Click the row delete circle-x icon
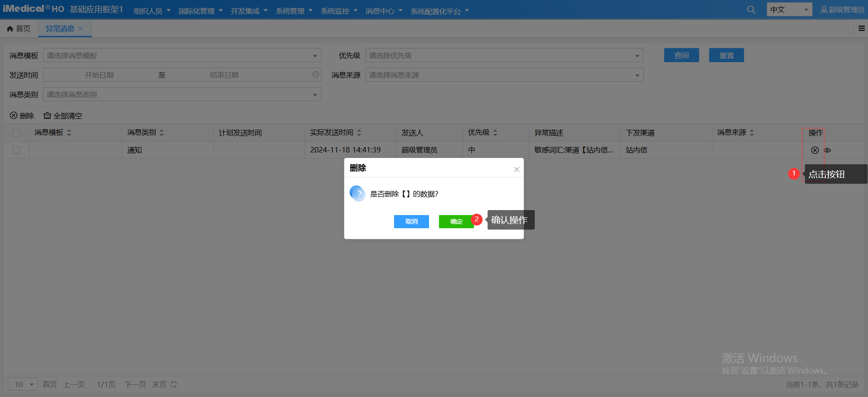 pos(815,150)
